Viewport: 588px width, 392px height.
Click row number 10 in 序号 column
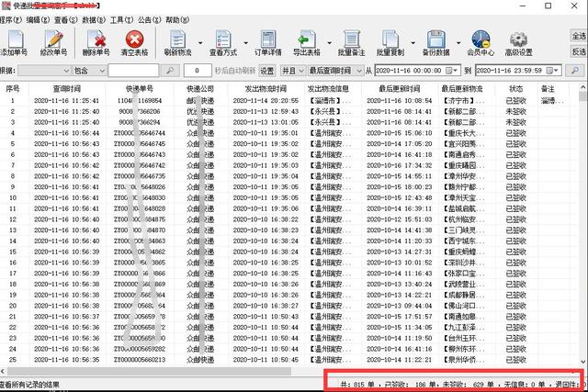13,198
